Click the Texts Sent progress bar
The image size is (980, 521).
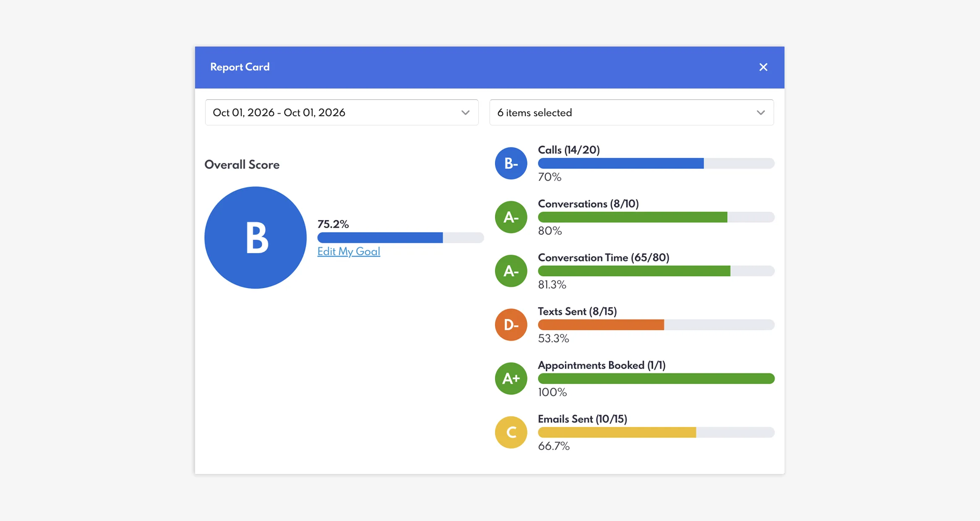[656, 325]
